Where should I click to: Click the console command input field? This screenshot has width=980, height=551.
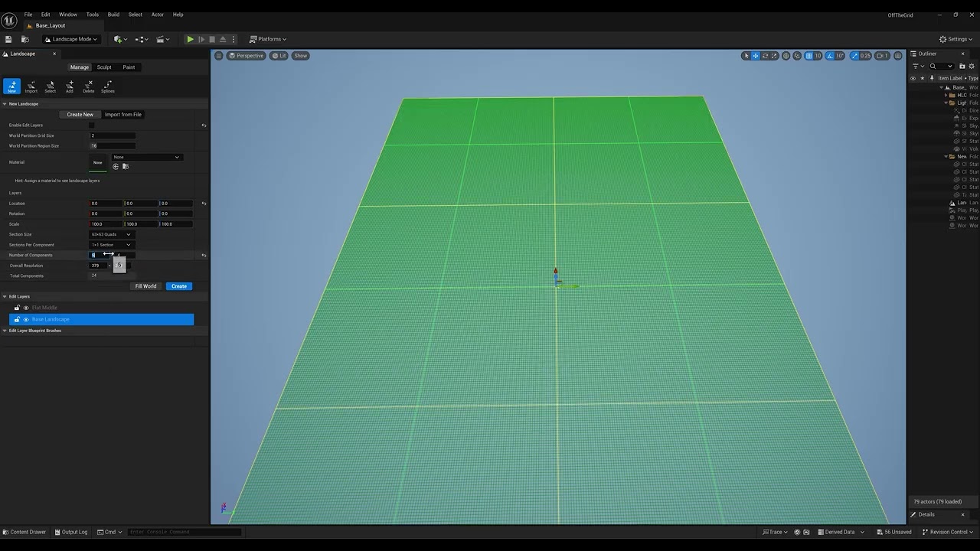point(184,532)
